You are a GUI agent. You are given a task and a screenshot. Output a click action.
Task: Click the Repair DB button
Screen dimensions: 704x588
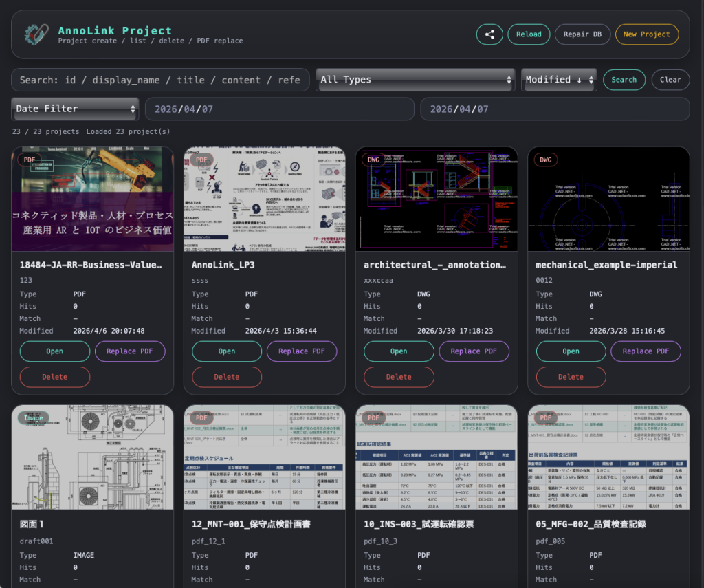(x=582, y=34)
